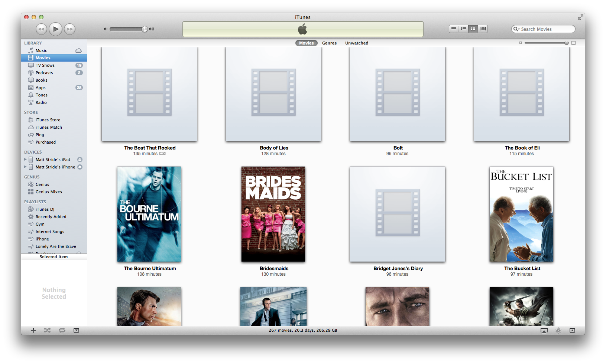The width and height of the screenshot is (606, 364).
Task: Switch to the Genres tab
Action: tap(329, 43)
